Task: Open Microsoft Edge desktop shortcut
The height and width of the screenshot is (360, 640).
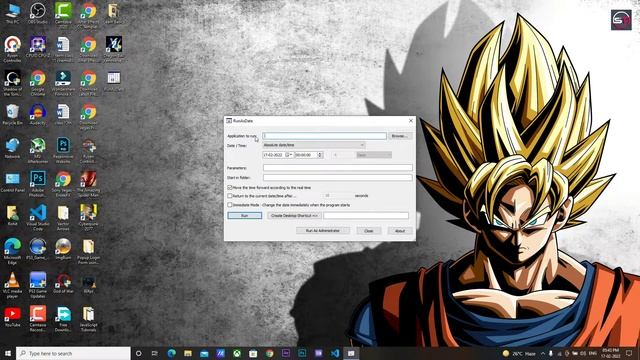Action: click(x=12, y=252)
